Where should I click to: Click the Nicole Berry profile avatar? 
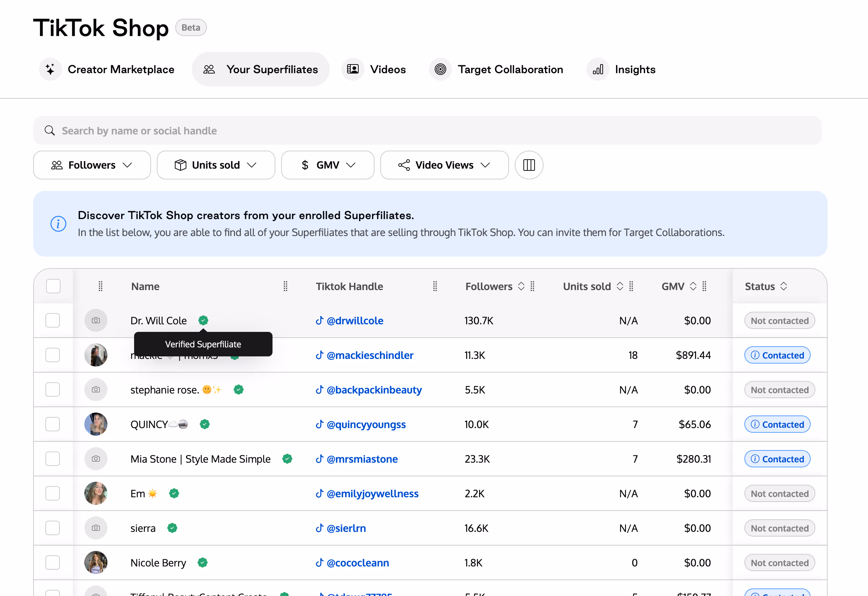coord(96,562)
